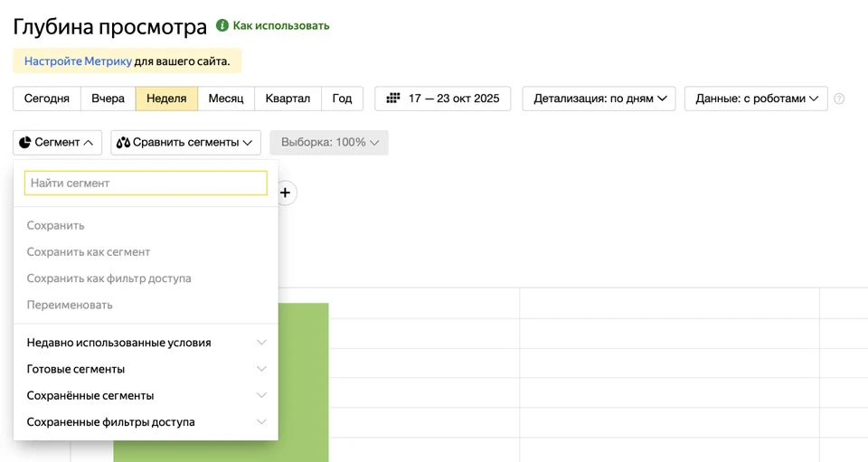868x462 pixels.
Task: Click the question mark help icon
Action: [x=839, y=99]
